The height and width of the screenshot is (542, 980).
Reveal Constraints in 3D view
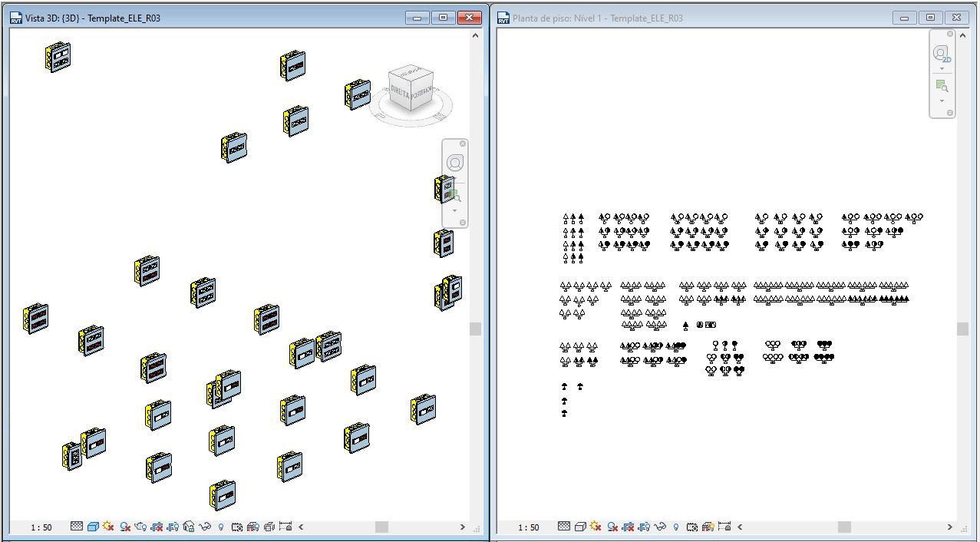(x=285, y=527)
